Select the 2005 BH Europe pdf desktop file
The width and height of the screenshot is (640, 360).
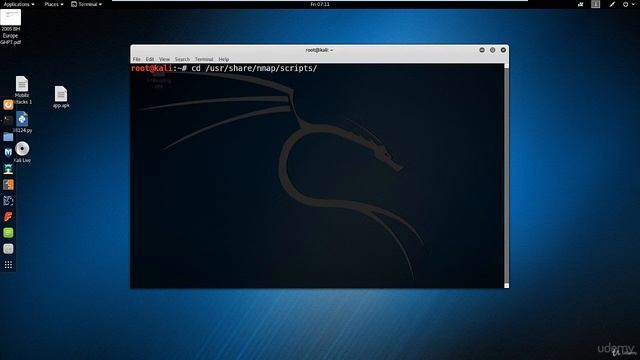coord(11,27)
